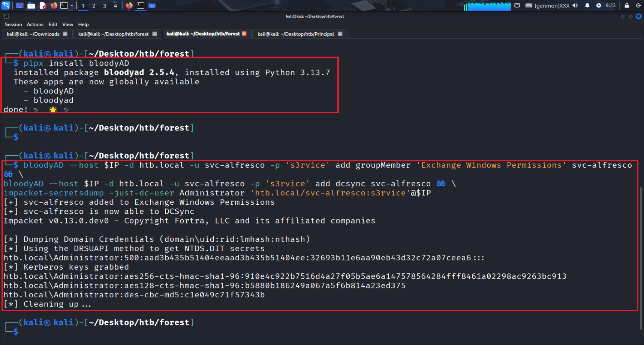Screen dimensions: 644x345
Task: Click the CPU usage graph monitor
Action: click(x=487, y=6)
